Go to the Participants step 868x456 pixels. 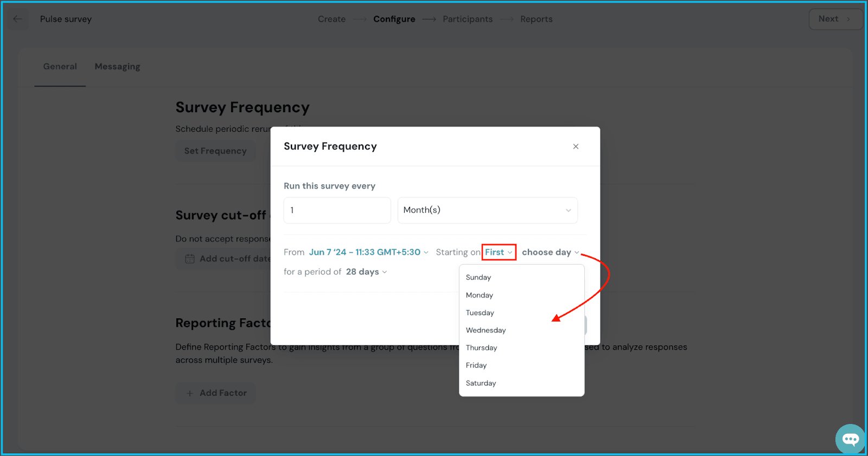(468, 19)
